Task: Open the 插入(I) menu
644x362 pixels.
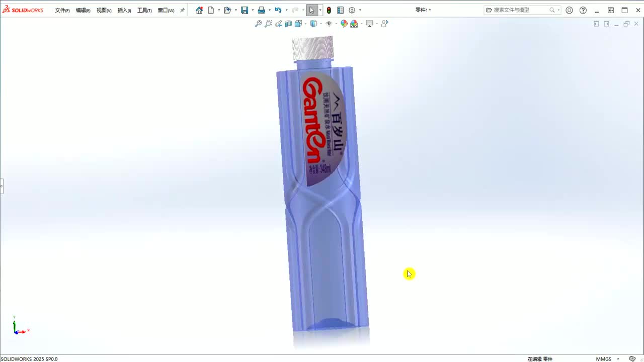Action: (124, 10)
